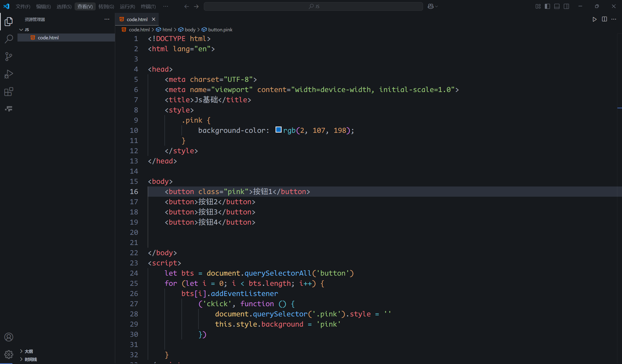622x364 pixels.
Task: Select the code.html editor tab
Action: pyautogui.click(x=137, y=19)
